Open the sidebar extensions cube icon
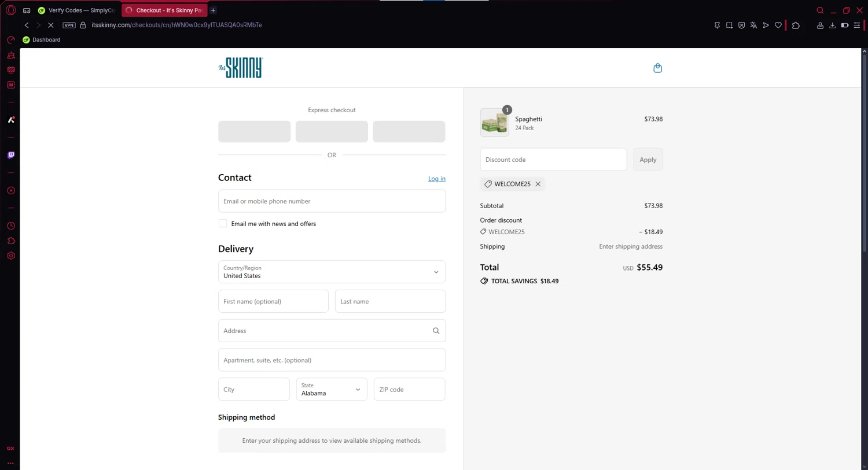This screenshot has height=470, width=868. point(10,240)
